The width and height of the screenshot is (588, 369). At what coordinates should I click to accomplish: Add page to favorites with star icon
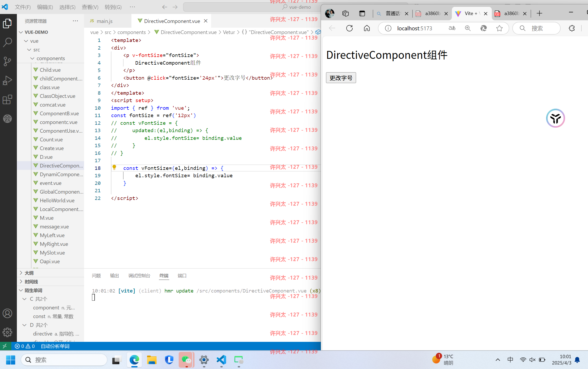tap(499, 28)
